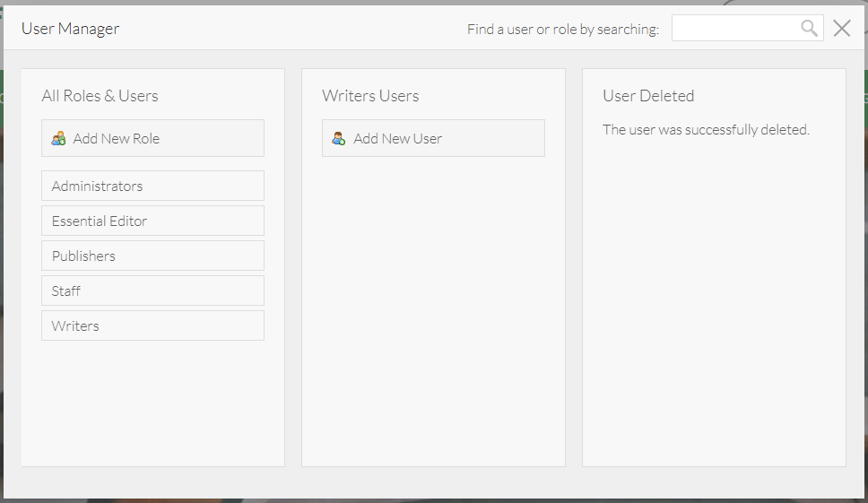Open the Administrators role

tap(152, 186)
